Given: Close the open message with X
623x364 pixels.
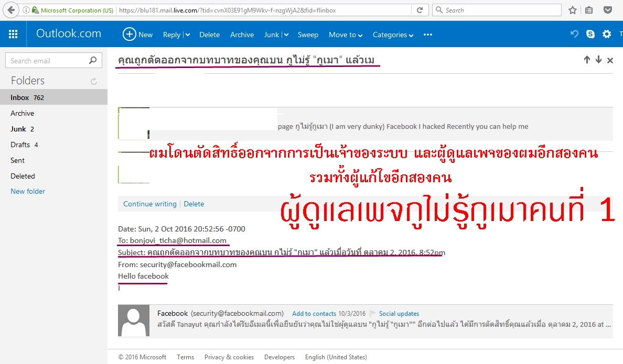Looking at the screenshot, I should point(610,60).
